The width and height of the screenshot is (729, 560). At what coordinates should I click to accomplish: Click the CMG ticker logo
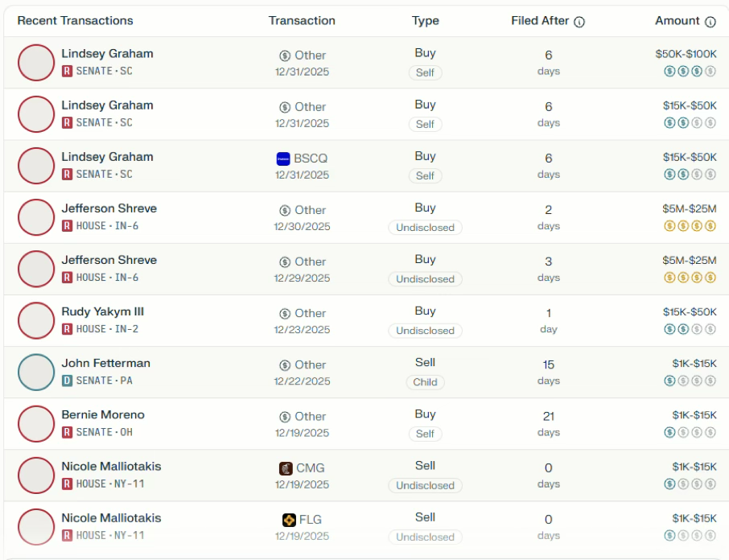tap(286, 468)
